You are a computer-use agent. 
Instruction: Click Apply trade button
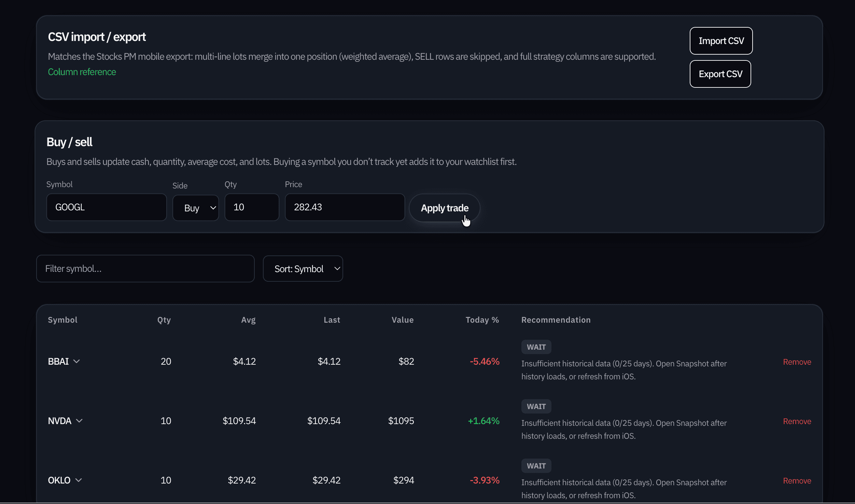tap(444, 208)
